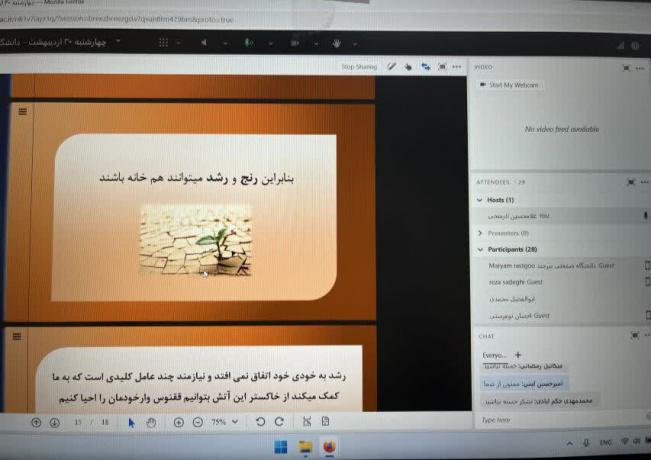Open File Explorer from taskbar
The width and height of the screenshot is (651, 460).
pyautogui.click(x=306, y=447)
